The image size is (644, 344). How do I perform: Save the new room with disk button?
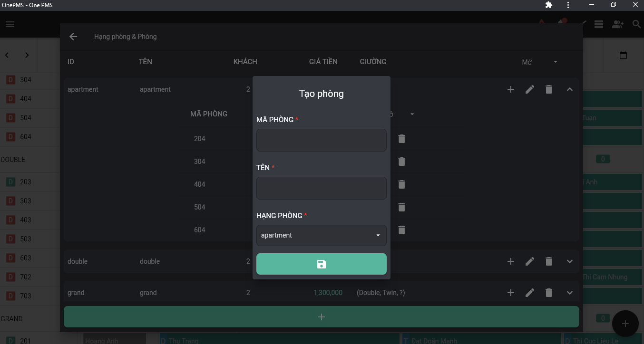click(322, 264)
